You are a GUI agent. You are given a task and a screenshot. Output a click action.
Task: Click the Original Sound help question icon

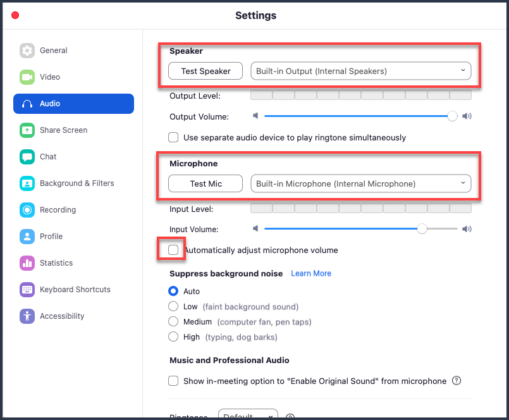[x=456, y=380]
